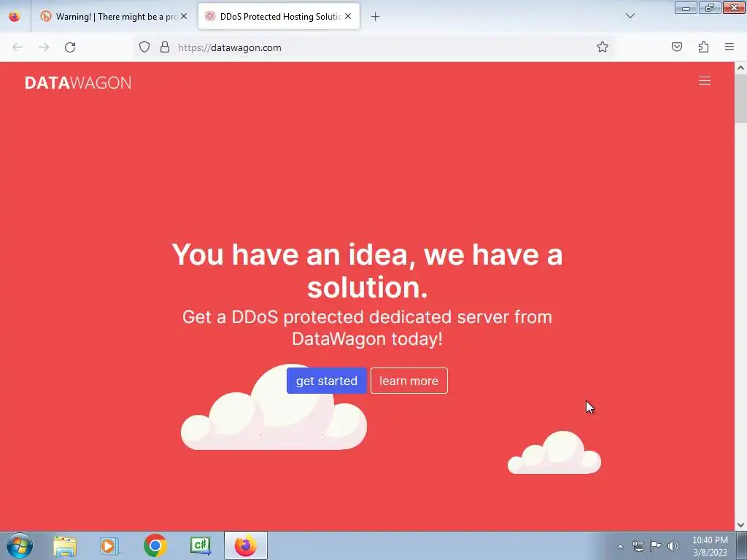This screenshot has width=747, height=560.
Task: Launch Google Chrome from taskbar
Action: [155, 545]
